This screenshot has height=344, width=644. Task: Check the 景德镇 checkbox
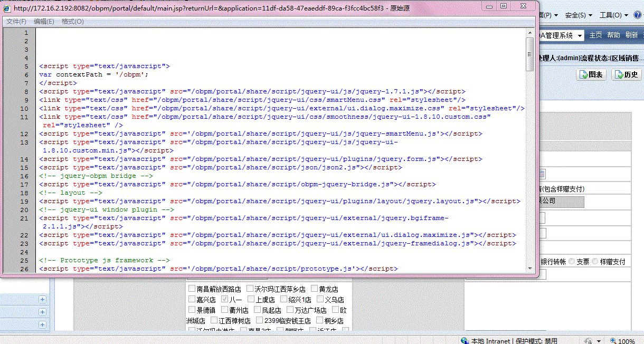(x=192, y=310)
